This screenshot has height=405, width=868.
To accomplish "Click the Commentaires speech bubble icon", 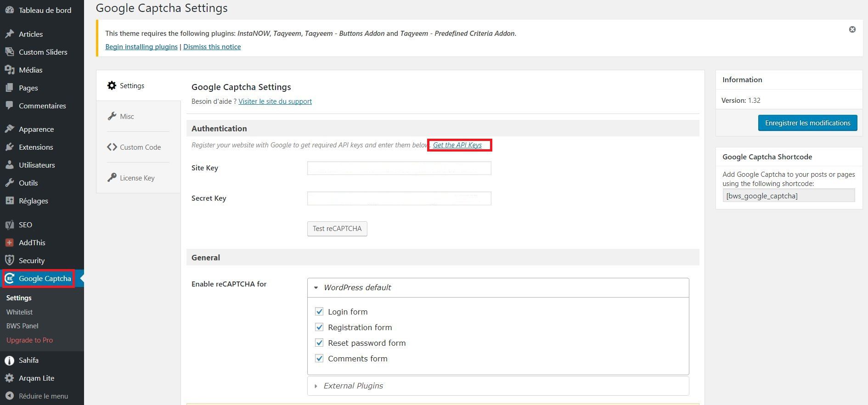I will pos(9,106).
